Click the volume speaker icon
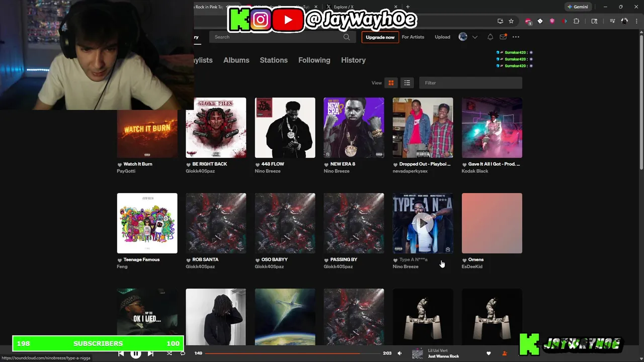 coord(399,353)
